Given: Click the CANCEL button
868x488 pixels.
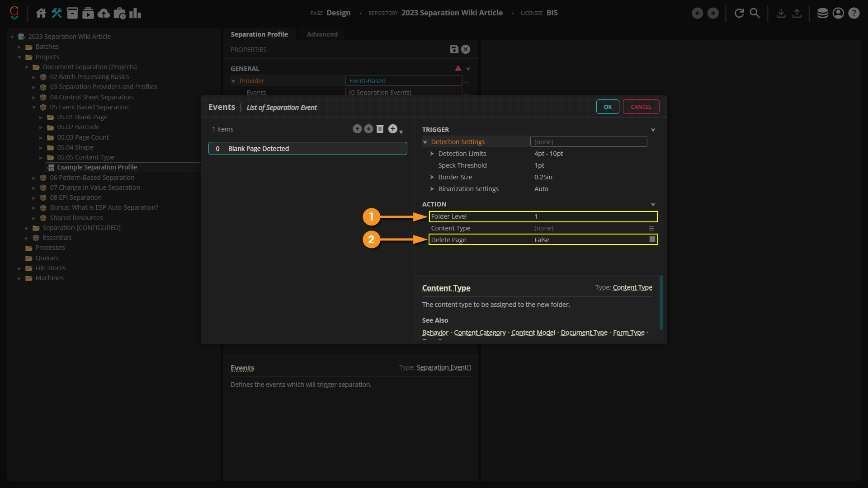Looking at the screenshot, I should 641,107.
